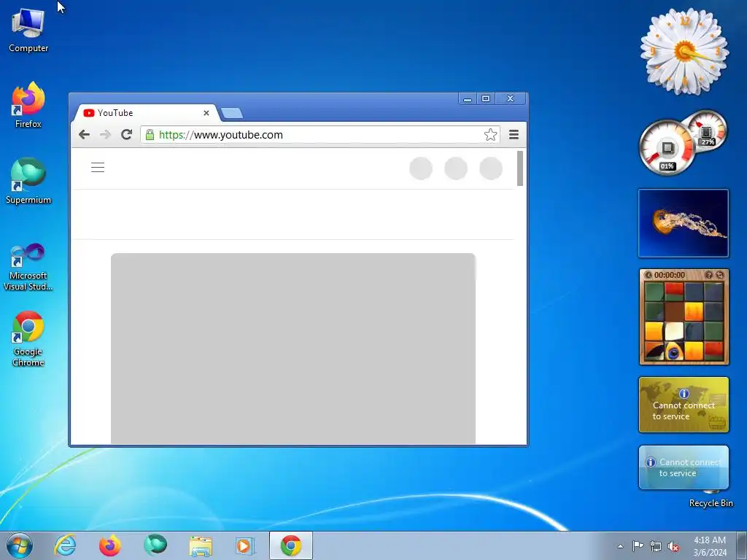
Task: Click the blue Cannot connect to service gadget
Action: pyautogui.click(x=684, y=467)
